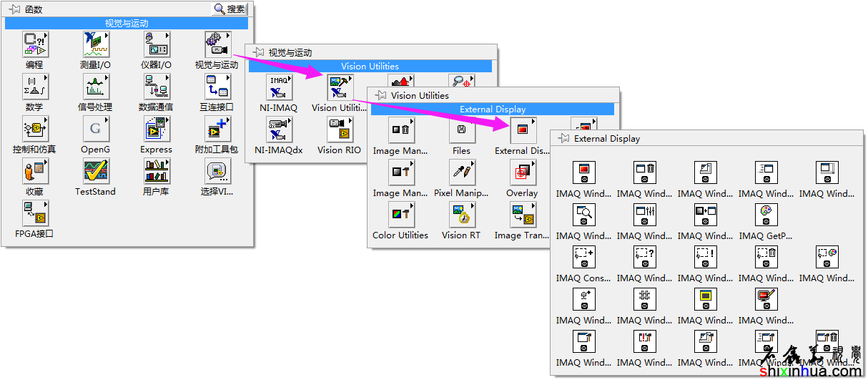This screenshot has height=380, width=868.
Task: Click the 搜索 search button
Action: coord(230,9)
